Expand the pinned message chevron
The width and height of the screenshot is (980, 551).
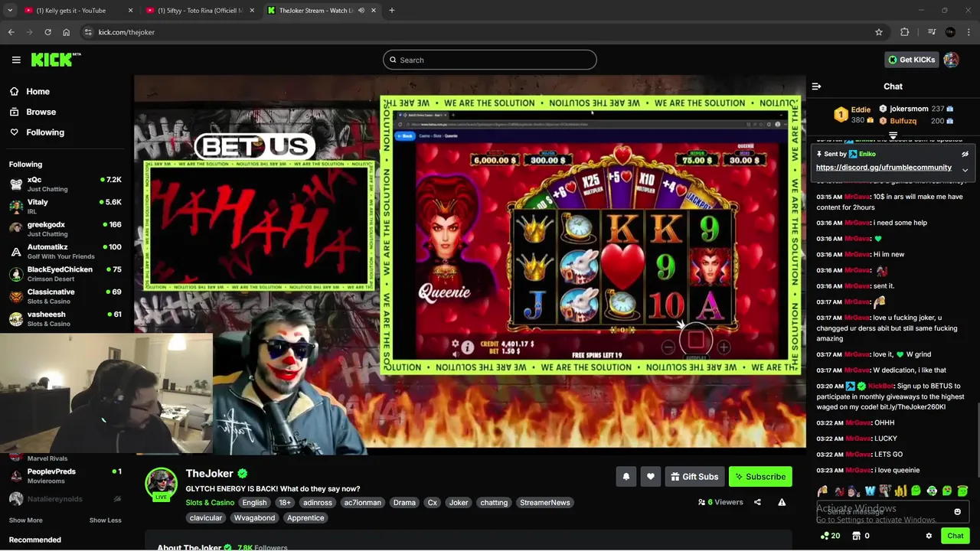pos(965,170)
